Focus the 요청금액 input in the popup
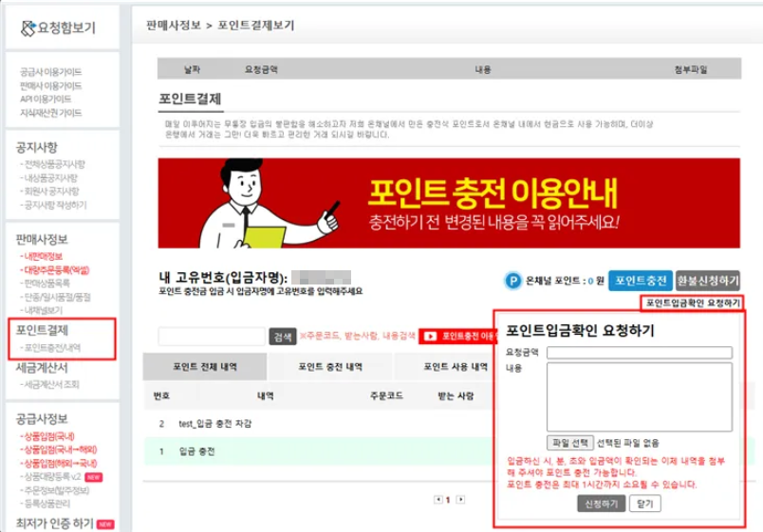 (x=640, y=353)
